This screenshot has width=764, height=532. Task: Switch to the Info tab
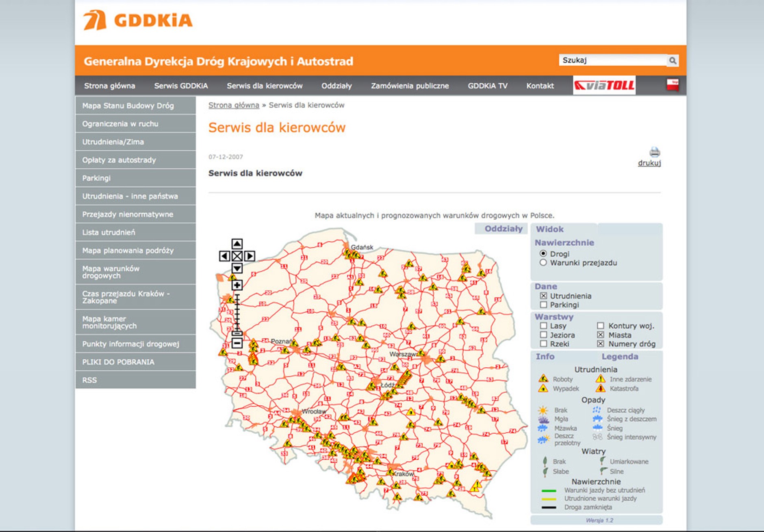point(545,357)
